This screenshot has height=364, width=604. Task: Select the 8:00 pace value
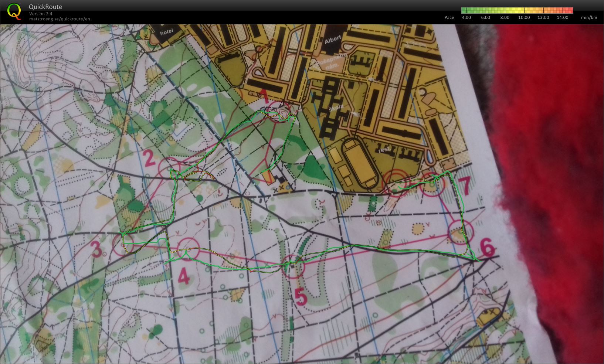(505, 17)
